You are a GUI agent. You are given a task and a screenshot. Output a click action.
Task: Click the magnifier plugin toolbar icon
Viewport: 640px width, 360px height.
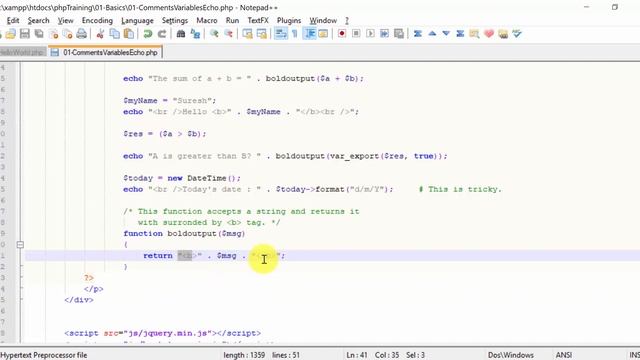[474, 34]
